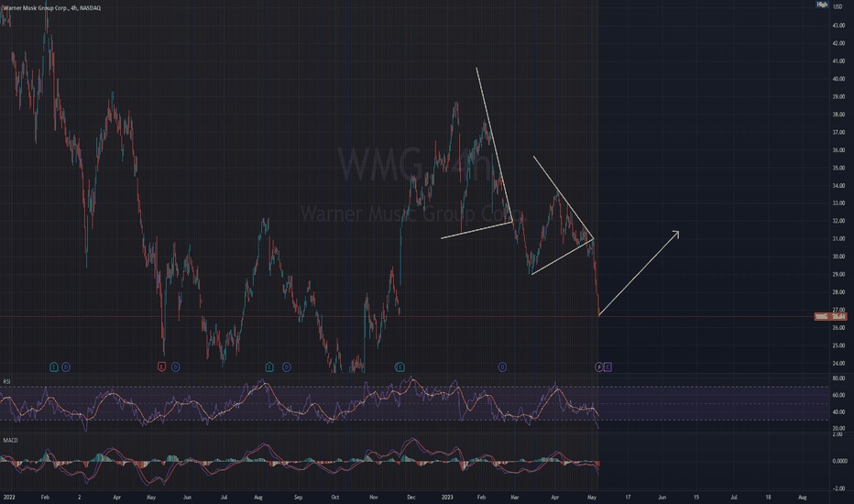Open the purple upcoming earnings marker in May 2023

tap(608, 367)
